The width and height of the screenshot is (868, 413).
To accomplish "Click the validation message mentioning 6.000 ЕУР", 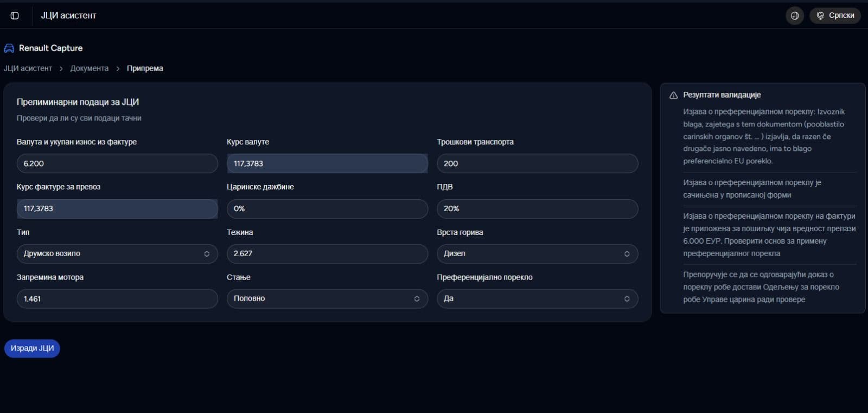I will click(769, 235).
